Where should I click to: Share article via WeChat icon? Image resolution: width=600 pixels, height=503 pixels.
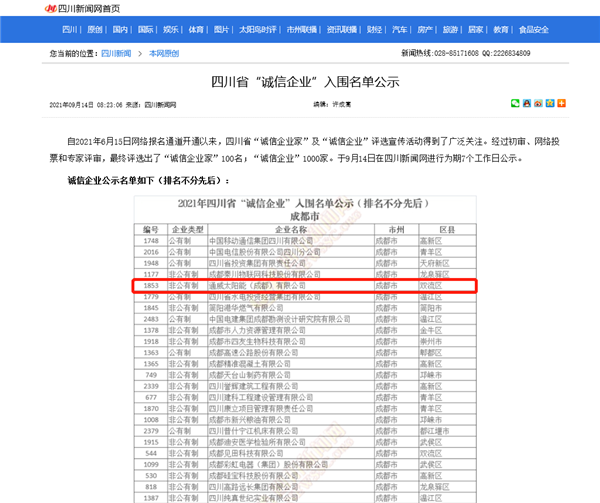(x=516, y=103)
